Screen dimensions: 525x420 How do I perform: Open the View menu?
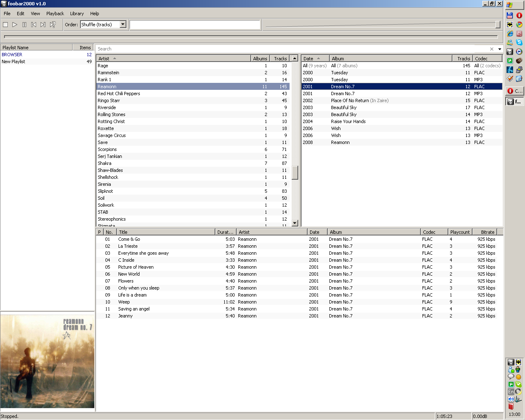[x=36, y=14]
